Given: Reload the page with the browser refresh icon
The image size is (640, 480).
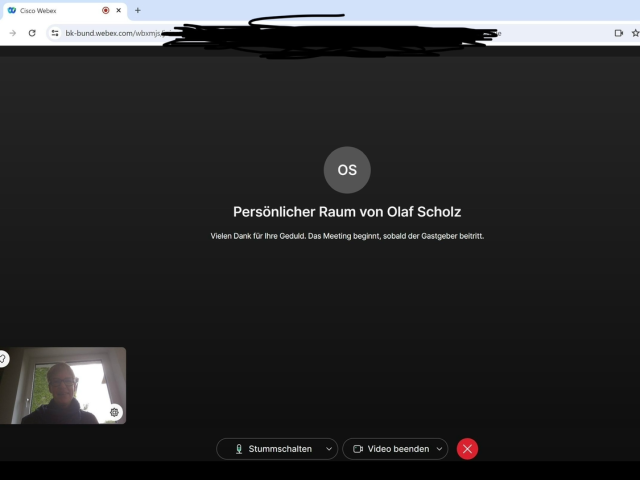Looking at the screenshot, I should tap(32, 33).
